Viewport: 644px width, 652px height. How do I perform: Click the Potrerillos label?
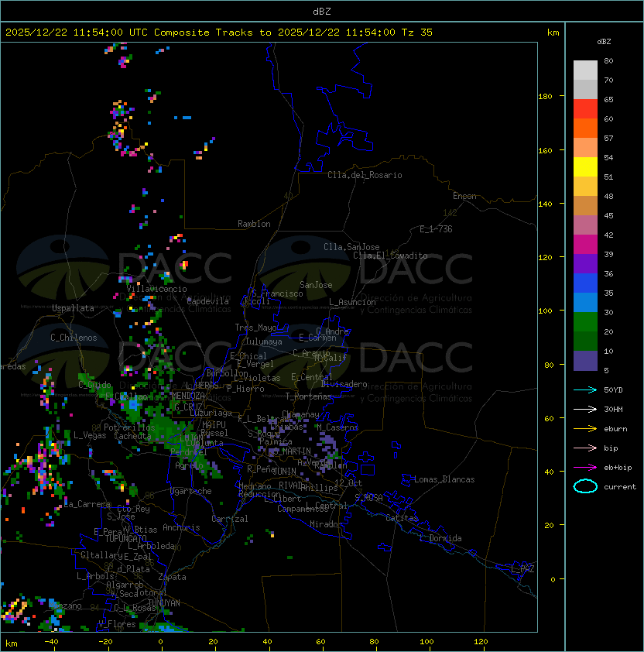(x=129, y=427)
